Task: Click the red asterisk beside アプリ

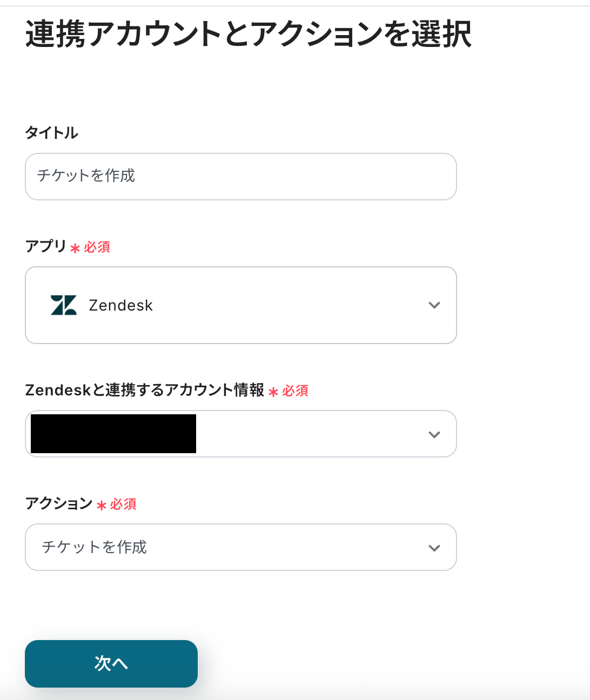Action: (x=75, y=248)
